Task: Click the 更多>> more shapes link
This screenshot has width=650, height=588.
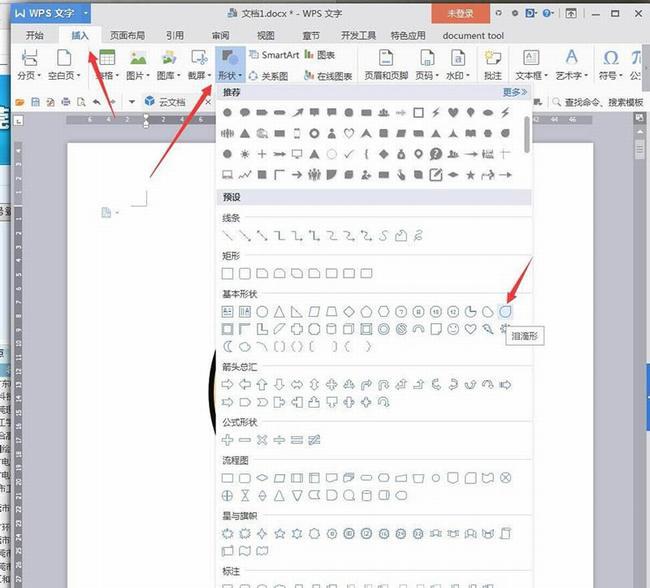Action: [x=515, y=92]
